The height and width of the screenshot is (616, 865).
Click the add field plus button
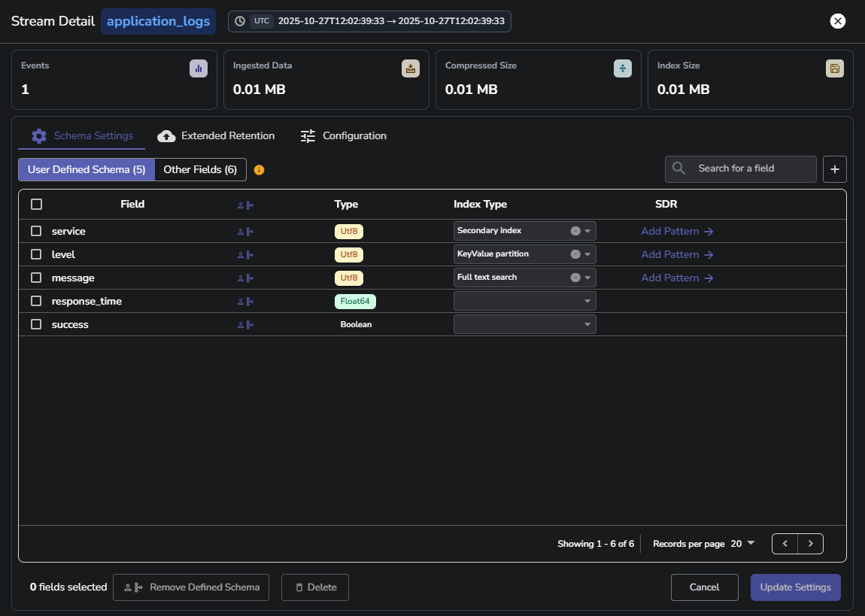pyautogui.click(x=834, y=168)
